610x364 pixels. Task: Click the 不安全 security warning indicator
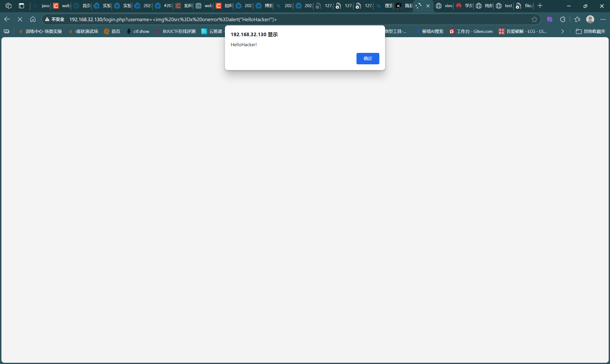click(55, 19)
